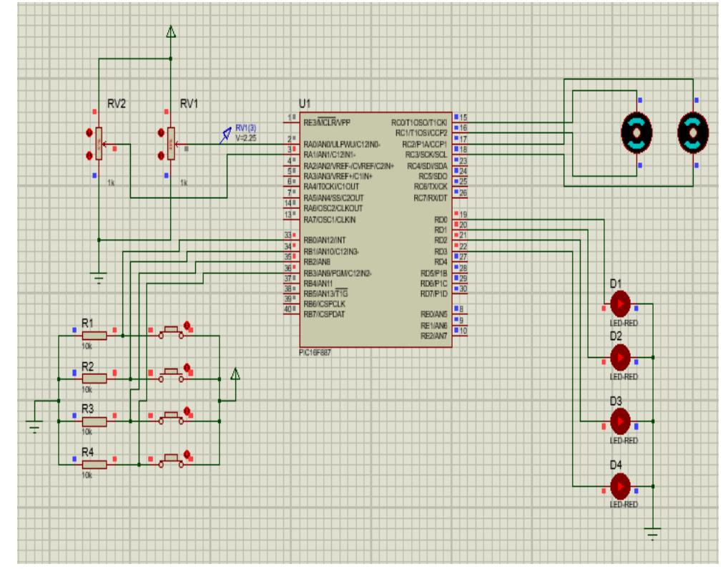Click the push button beside R3
Viewport: 728px width, 569px height.
click(171, 419)
